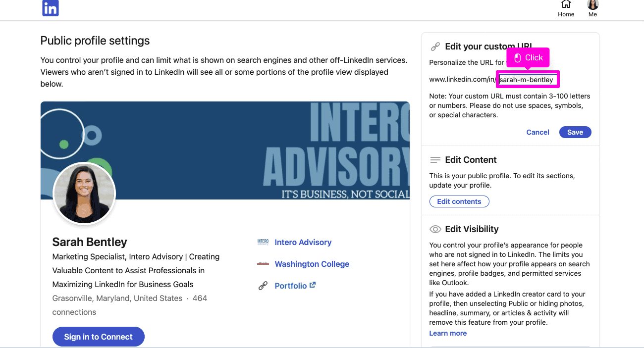The image size is (644, 348).
Task: Click the Washington College logo icon
Action: (263, 264)
